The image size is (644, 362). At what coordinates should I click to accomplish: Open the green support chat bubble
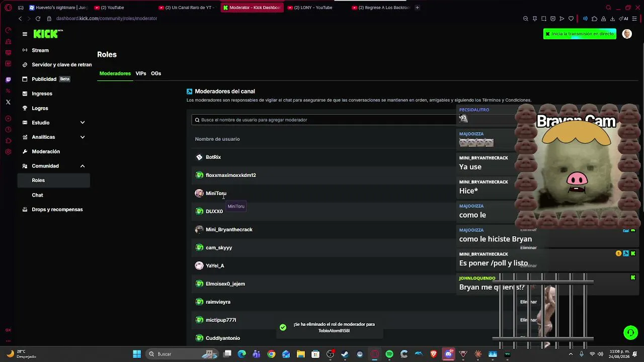[630, 332]
